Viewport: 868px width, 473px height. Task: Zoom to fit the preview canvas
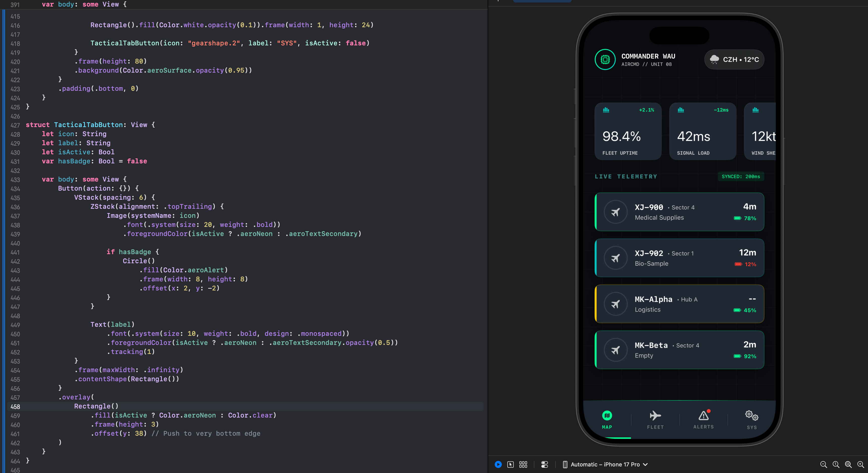click(x=848, y=464)
